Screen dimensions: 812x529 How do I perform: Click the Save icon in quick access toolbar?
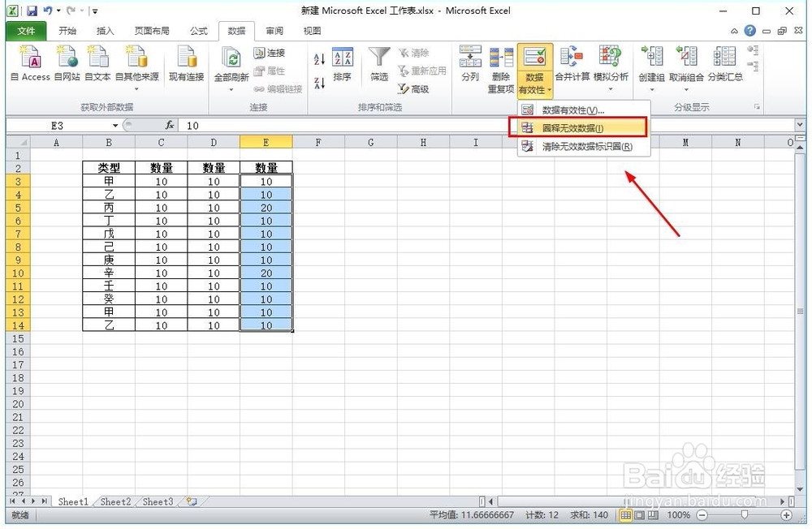pyautogui.click(x=32, y=11)
